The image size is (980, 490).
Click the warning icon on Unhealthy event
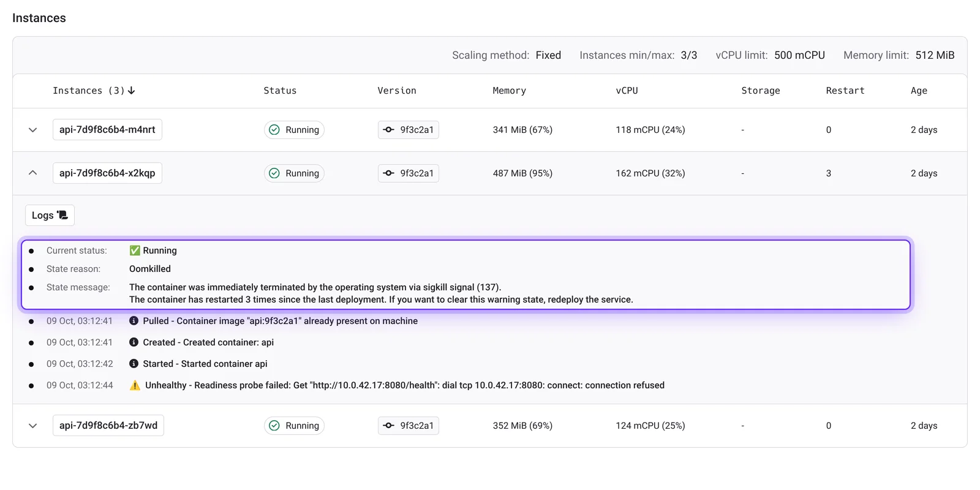135,385
